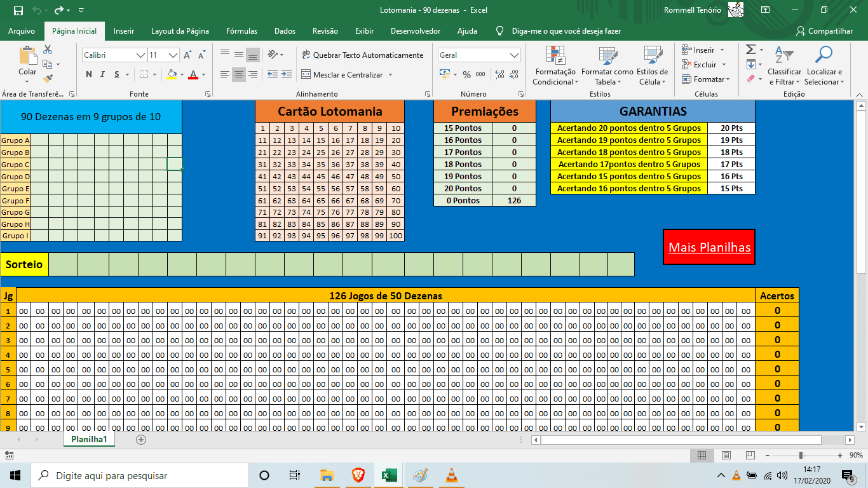Click the Windows search box on taskbar
Viewport: 868px width, 488px height.
(x=140, y=475)
